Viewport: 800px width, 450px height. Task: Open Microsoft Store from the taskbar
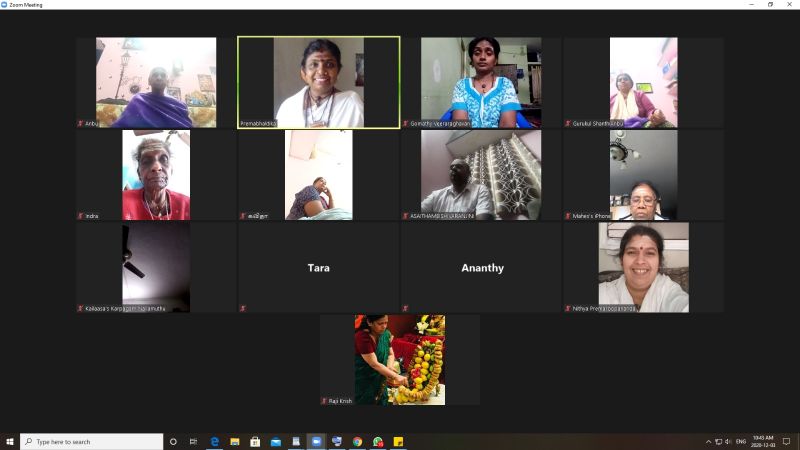(255, 441)
